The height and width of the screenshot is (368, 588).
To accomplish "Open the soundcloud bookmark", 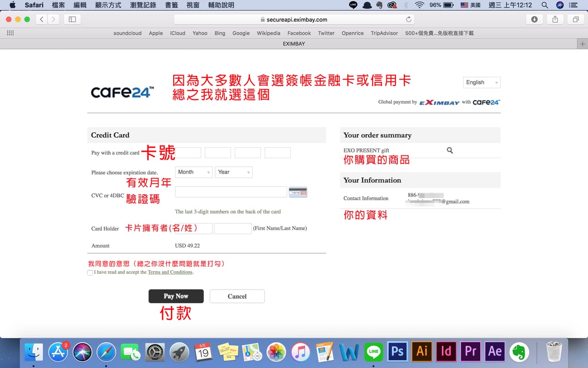I will tap(128, 33).
